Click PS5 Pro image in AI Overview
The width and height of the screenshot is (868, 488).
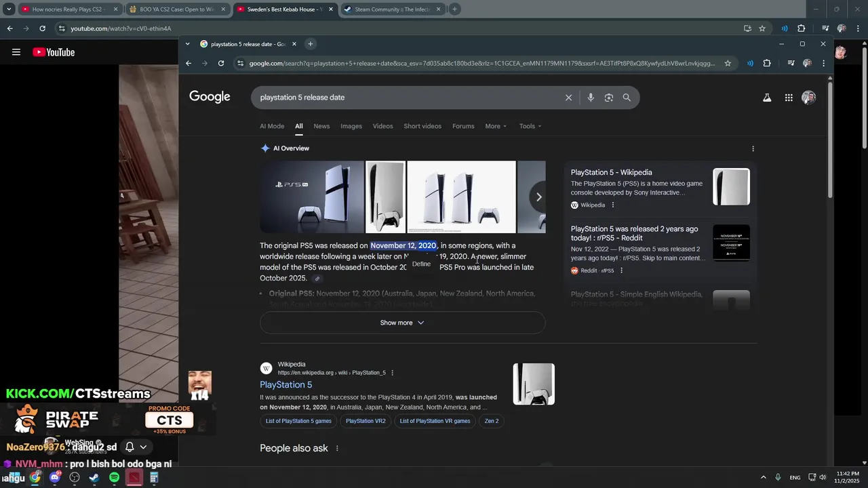tap(312, 197)
